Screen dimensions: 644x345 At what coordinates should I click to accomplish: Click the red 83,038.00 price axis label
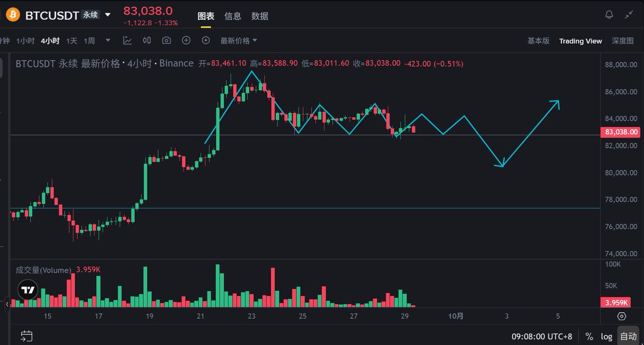click(x=621, y=132)
